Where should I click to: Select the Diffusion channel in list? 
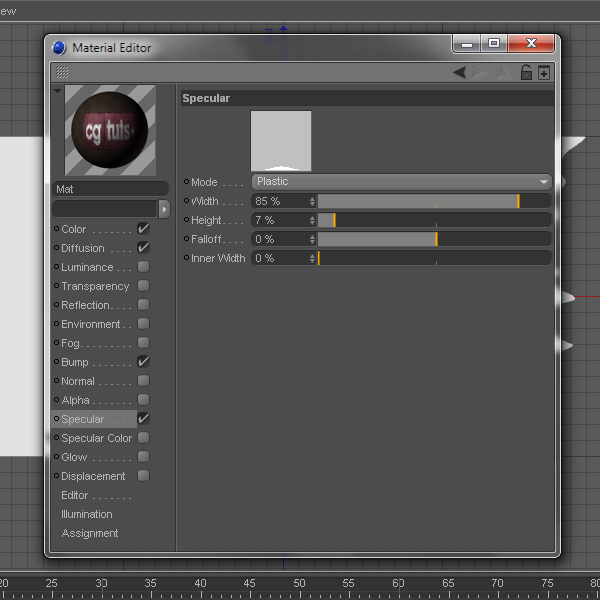[x=83, y=248]
